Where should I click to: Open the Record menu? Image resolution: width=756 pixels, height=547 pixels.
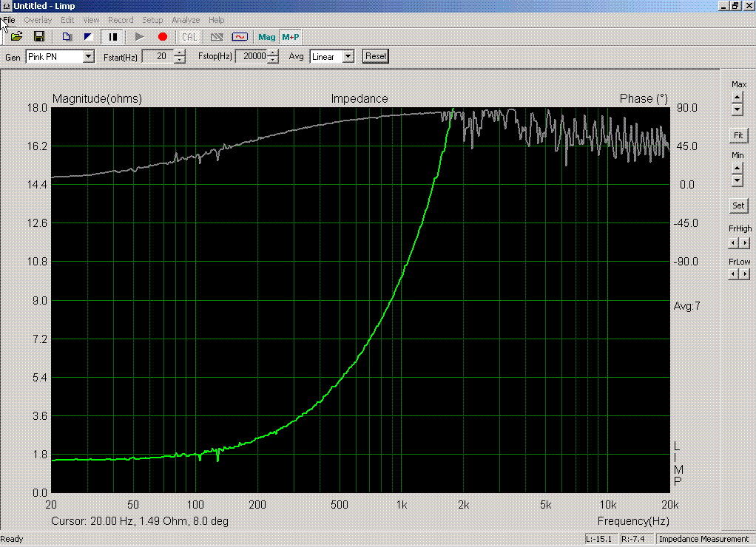click(121, 20)
